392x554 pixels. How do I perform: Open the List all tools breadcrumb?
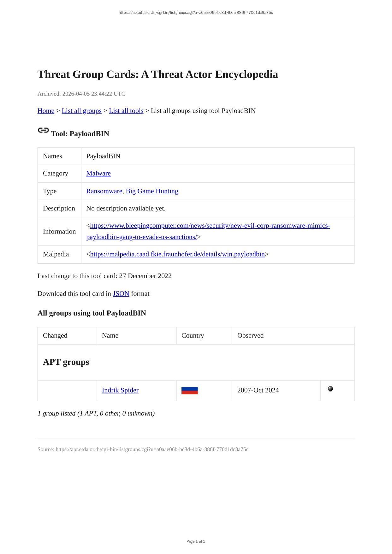tap(126, 111)
